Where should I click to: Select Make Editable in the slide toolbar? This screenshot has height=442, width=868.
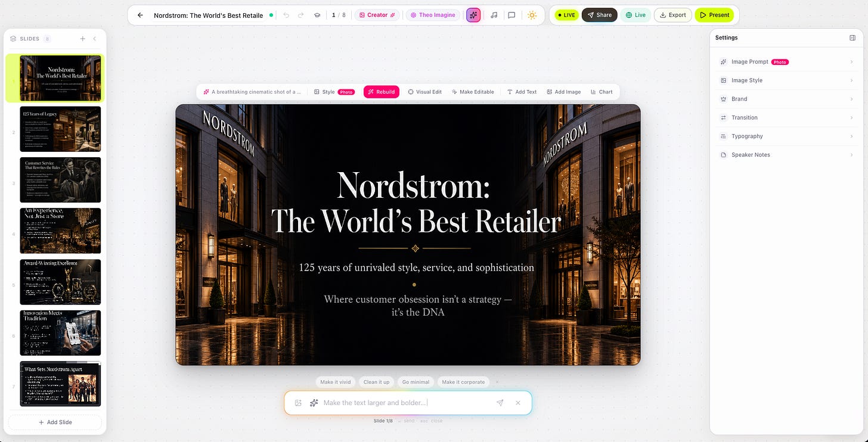[473, 92]
